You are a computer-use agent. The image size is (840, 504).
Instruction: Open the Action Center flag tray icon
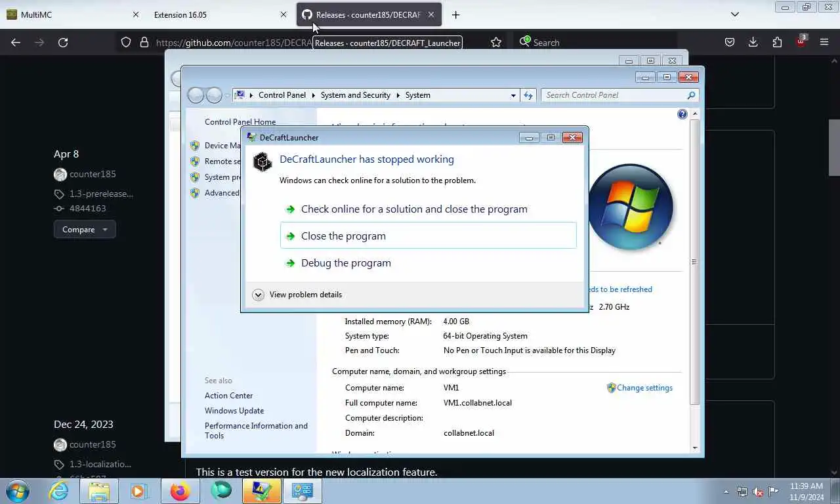(x=774, y=492)
